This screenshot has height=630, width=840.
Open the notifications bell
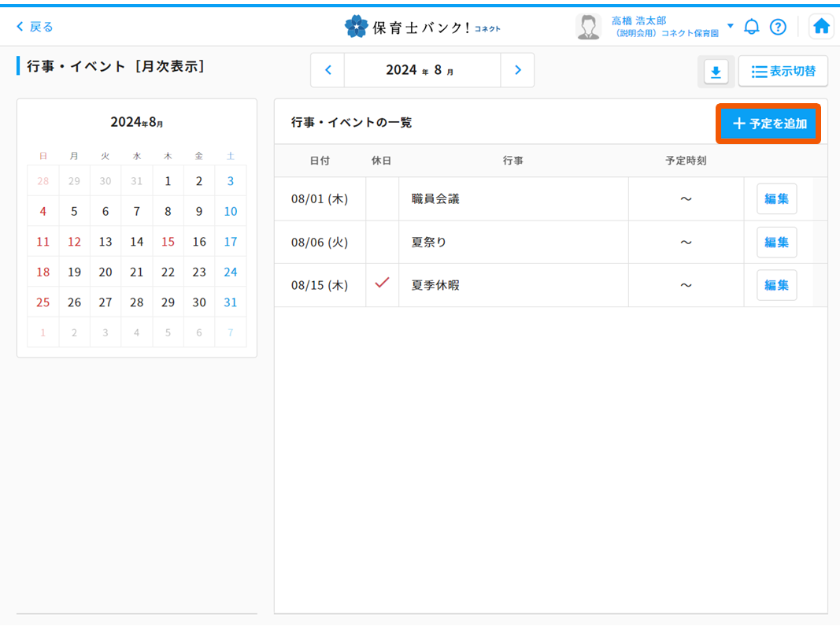[752, 27]
